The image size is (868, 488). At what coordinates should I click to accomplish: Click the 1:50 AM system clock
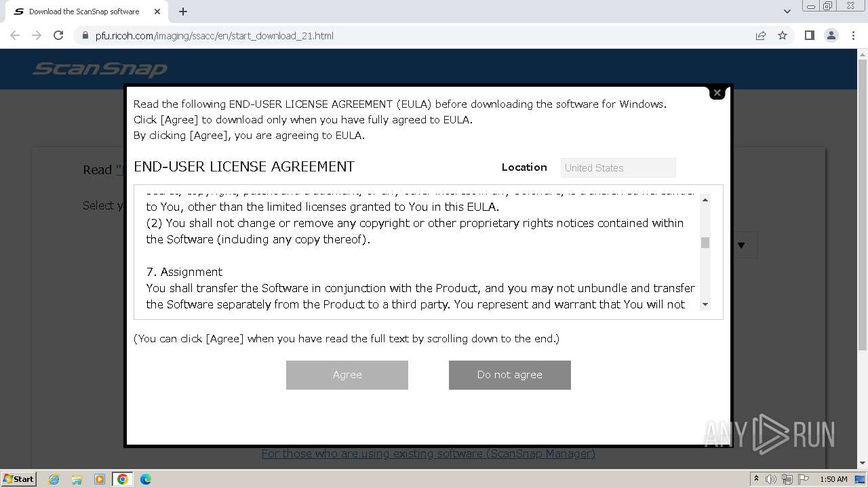coord(833,479)
